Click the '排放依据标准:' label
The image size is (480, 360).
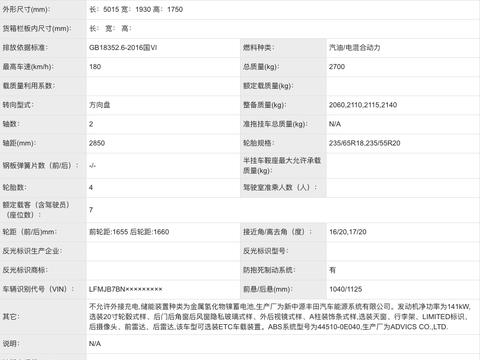coord(25,48)
